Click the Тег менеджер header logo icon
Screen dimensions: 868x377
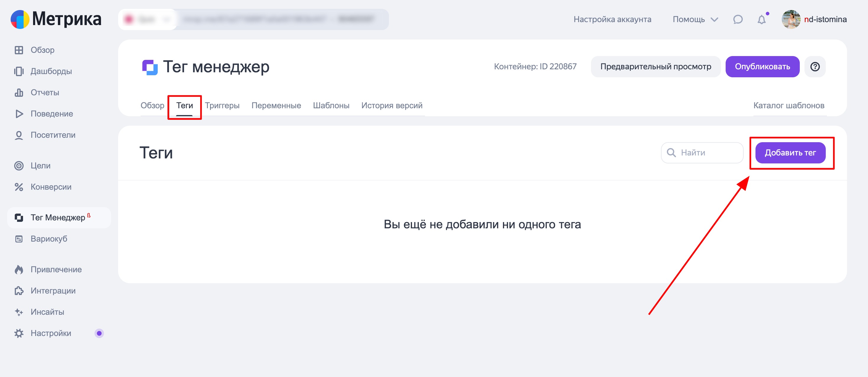click(150, 67)
